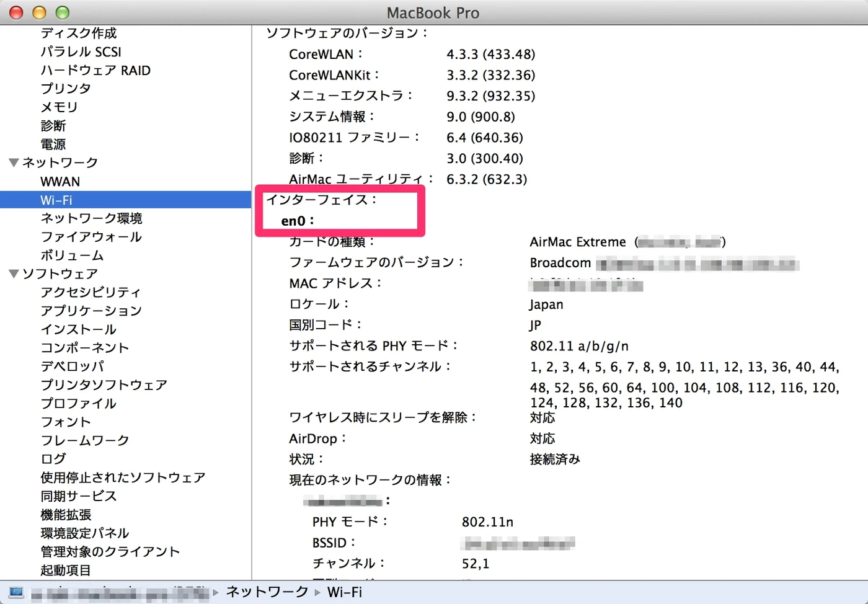
Task: Open the メモリ entry
Action: click(x=60, y=107)
